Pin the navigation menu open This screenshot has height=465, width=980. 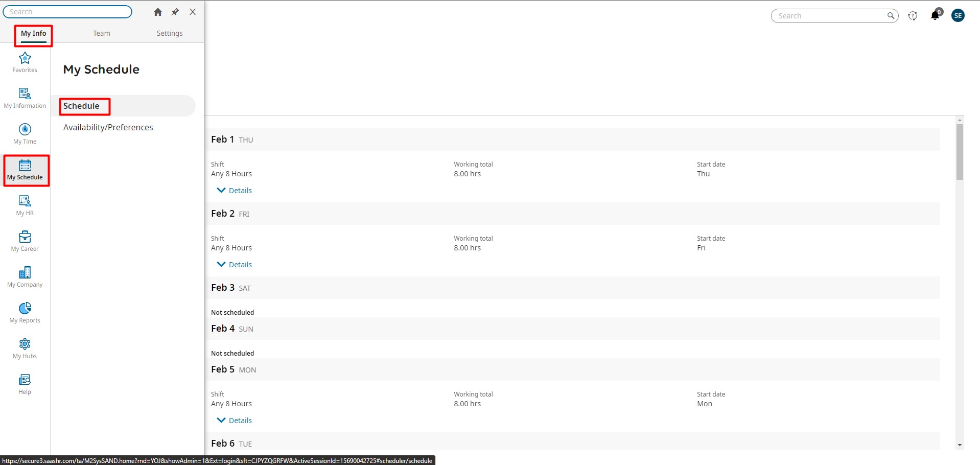click(175, 12)
